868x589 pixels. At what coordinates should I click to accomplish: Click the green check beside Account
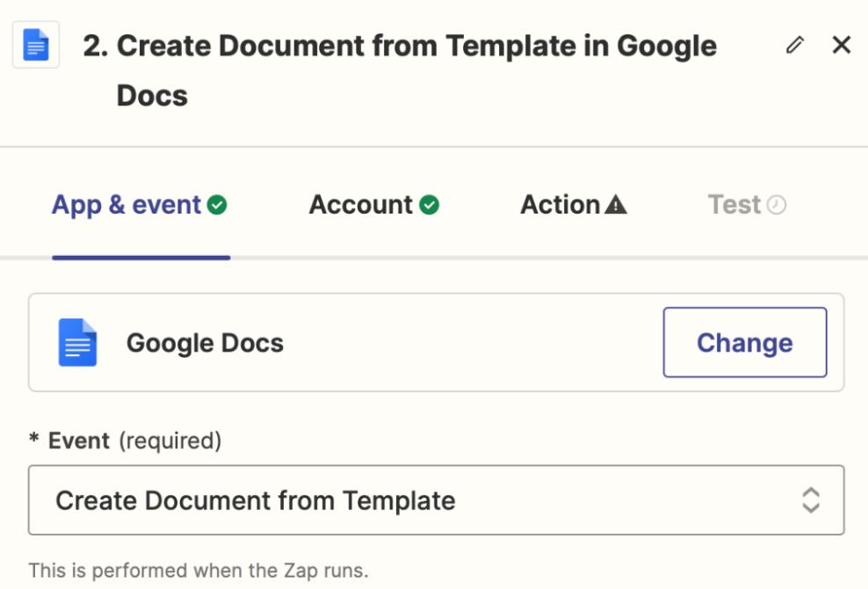[429, 205]
